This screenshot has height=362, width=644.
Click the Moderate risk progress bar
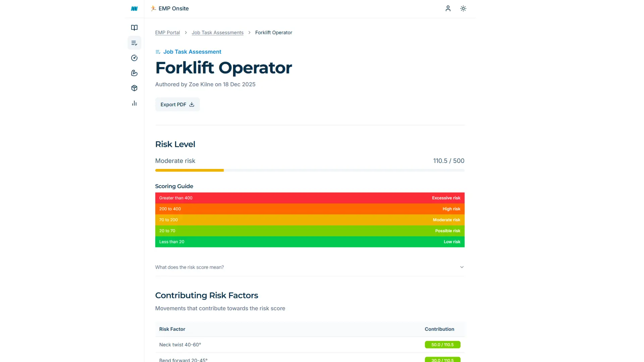(310, 170)
